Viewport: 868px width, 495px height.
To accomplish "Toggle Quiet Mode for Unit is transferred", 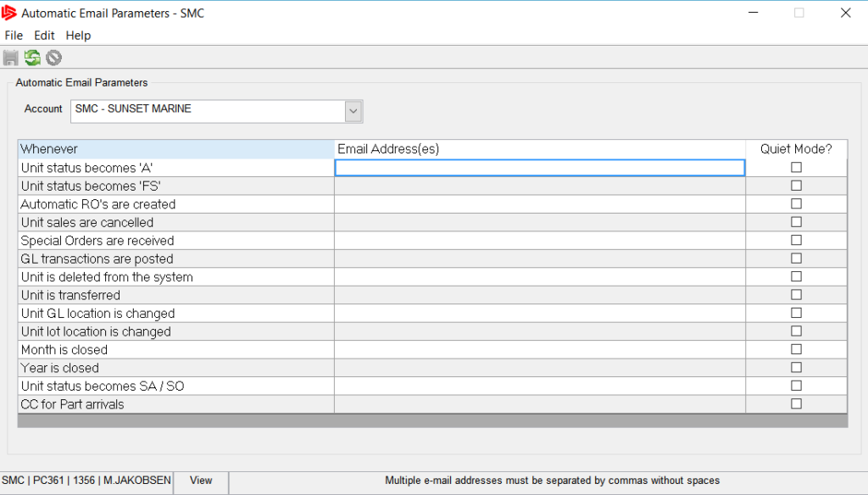I will [x=796, y=294].
